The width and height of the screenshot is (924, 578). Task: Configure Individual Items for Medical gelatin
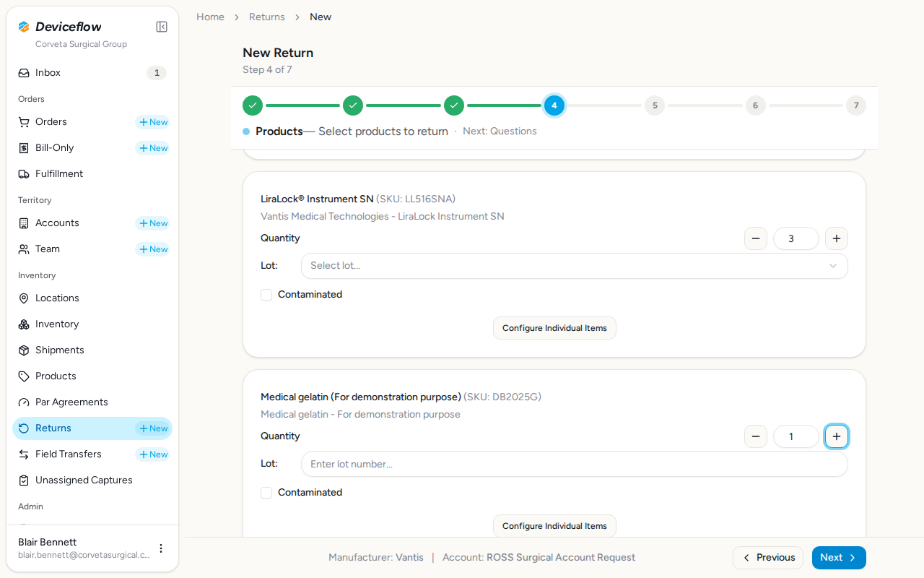pos(554,526)
